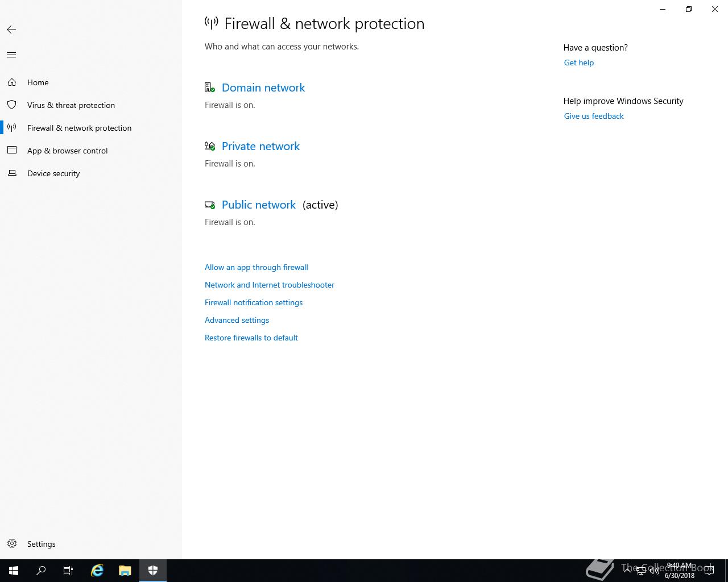Click the Get help link

pyautogui.click(x=579, y=63)
